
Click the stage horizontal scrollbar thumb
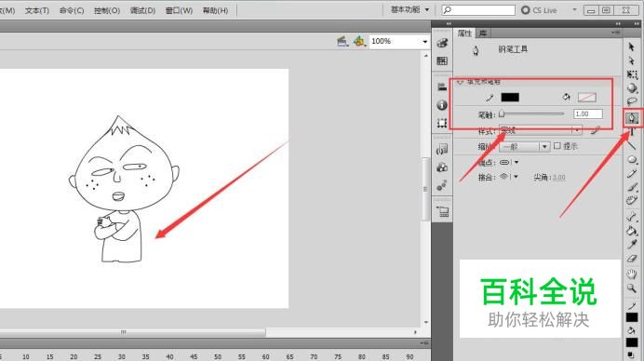tap(123, 332)
